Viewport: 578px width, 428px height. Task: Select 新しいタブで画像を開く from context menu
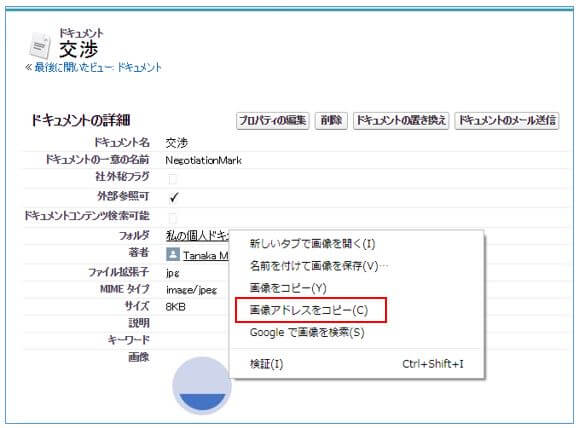tap(312, 244)
